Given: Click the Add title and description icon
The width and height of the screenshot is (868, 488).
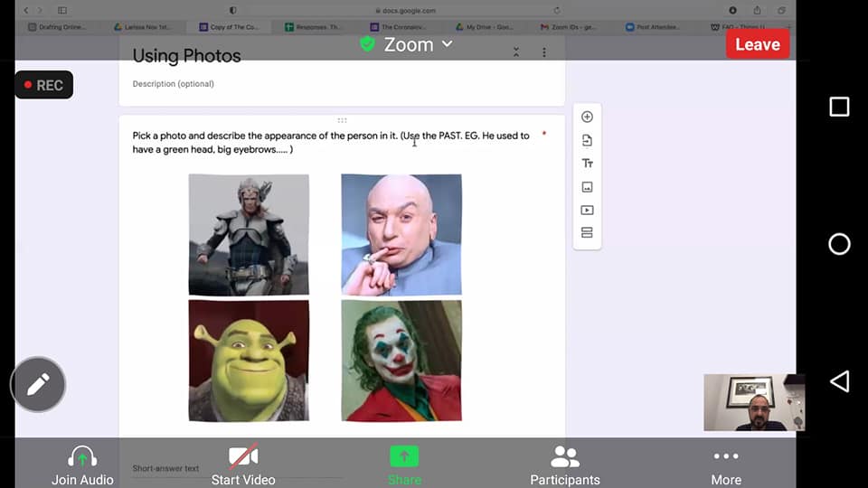Looking at the screenshot, I should [x=588, y=164].
